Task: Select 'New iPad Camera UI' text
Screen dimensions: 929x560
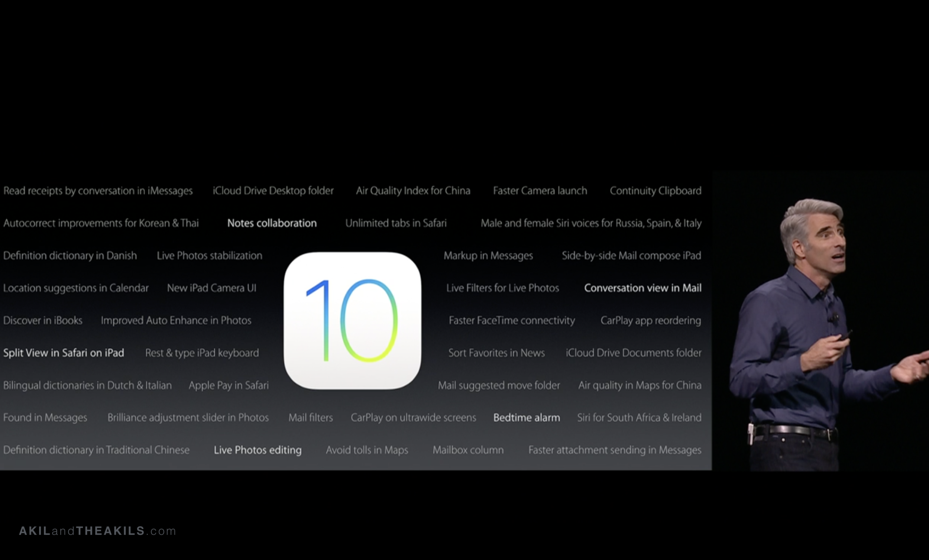Action: pos(211,288)
